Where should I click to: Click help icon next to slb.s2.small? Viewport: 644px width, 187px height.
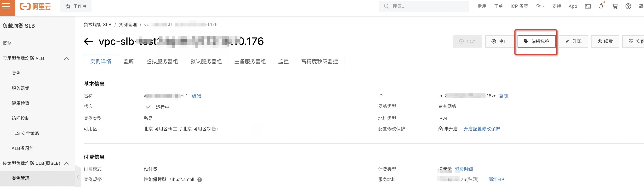pos(199,179)
